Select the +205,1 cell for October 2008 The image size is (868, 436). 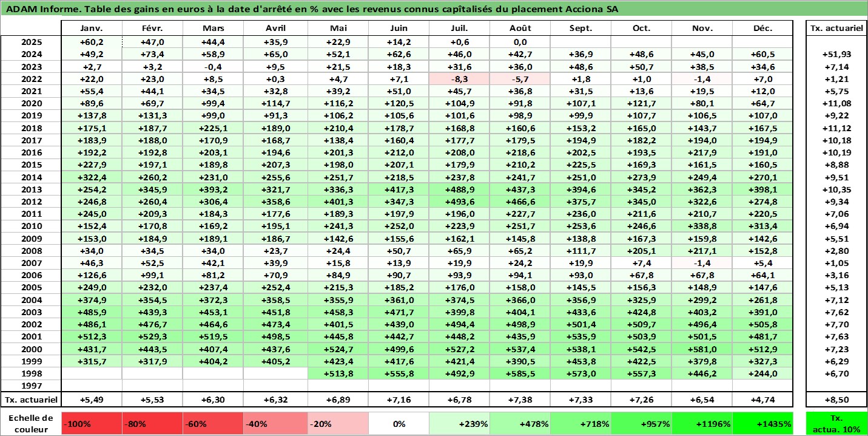(641, 251)
